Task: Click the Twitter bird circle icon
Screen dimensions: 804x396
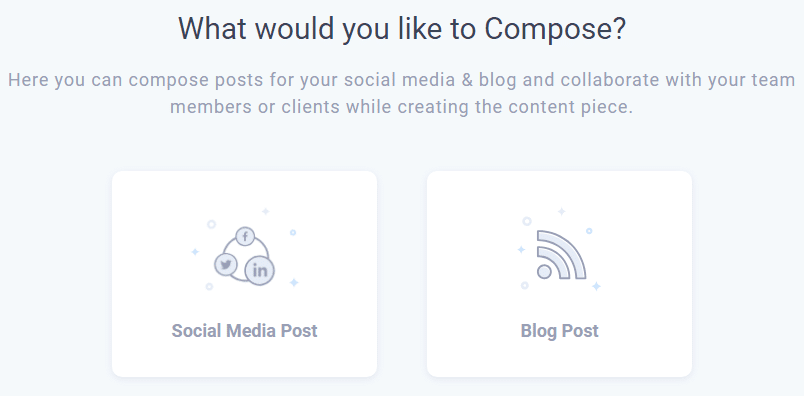Action: [x=226, y=265]
